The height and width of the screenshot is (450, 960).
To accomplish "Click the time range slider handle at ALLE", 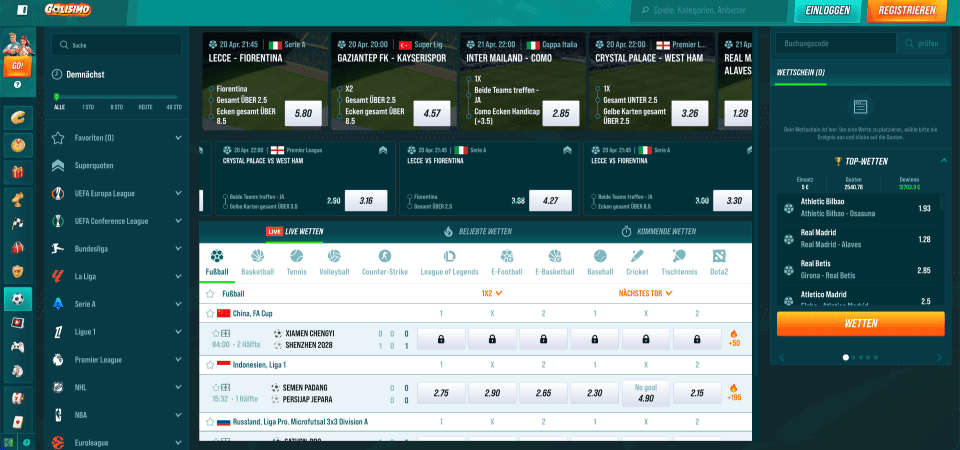I will (56, 97).
